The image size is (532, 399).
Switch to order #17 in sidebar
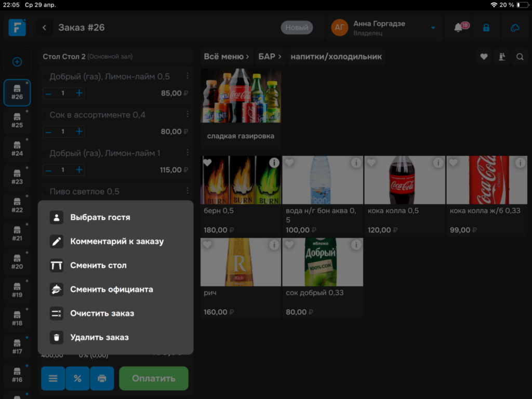click(x=17, y=347)
